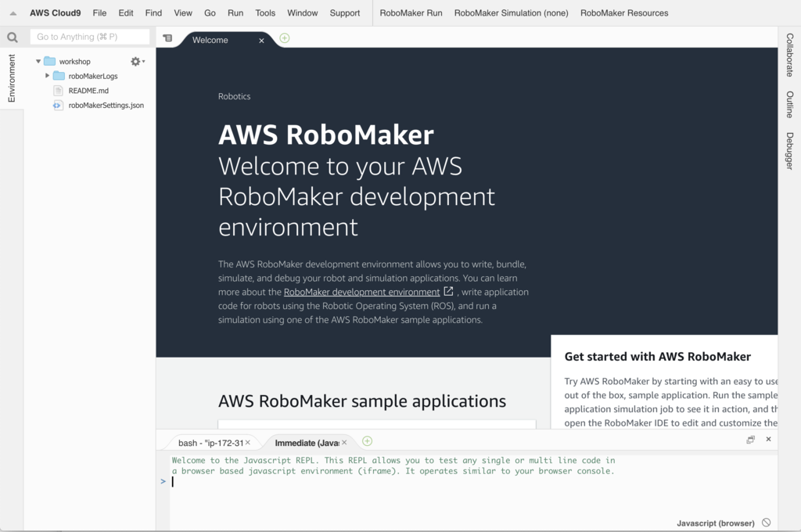Viewport: 801px width, 532px height.
Task: Toggle the Outline side panel
Action: (x=790, y=105)
